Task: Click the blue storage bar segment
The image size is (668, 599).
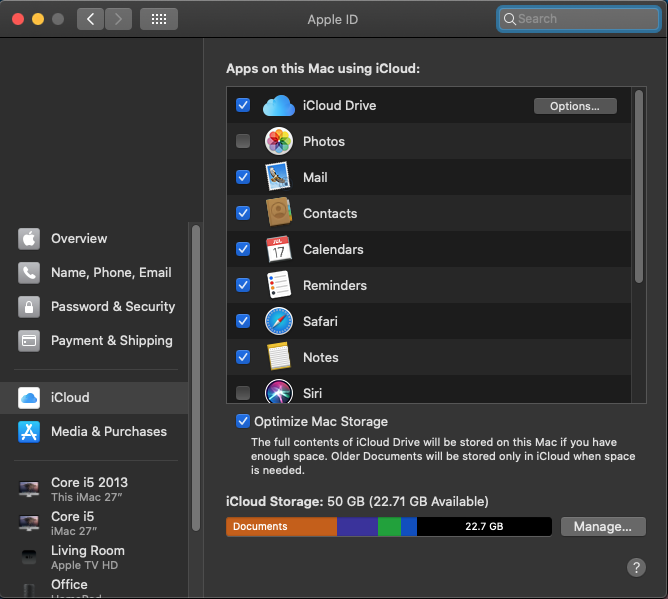Action: [409, 527]
